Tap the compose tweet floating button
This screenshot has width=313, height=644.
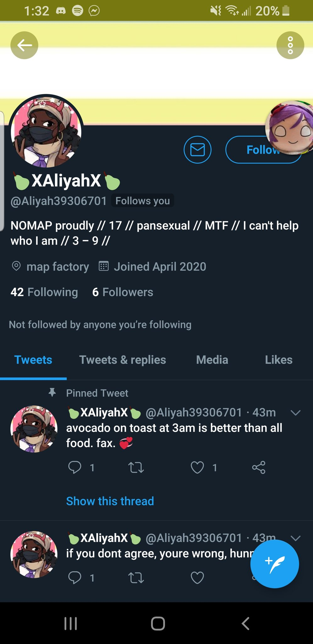pyautogui.click(x=274, y=564)
